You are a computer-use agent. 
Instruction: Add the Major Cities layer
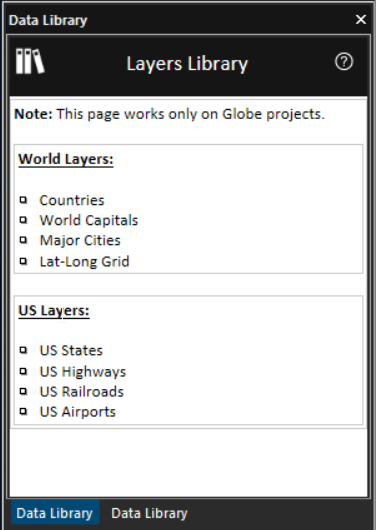coord(80,241)
